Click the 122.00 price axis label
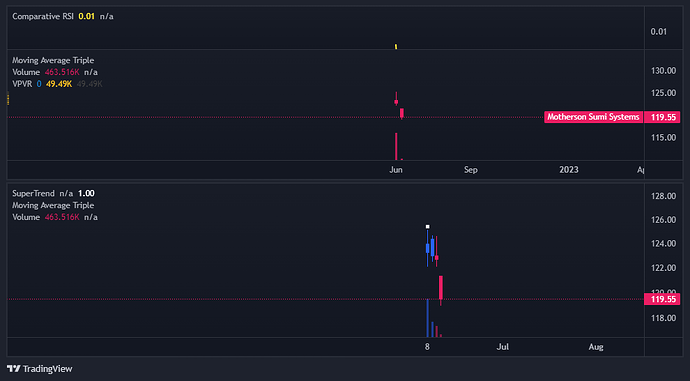The height and width of the screenshot is (381, 690). point(663,268)
